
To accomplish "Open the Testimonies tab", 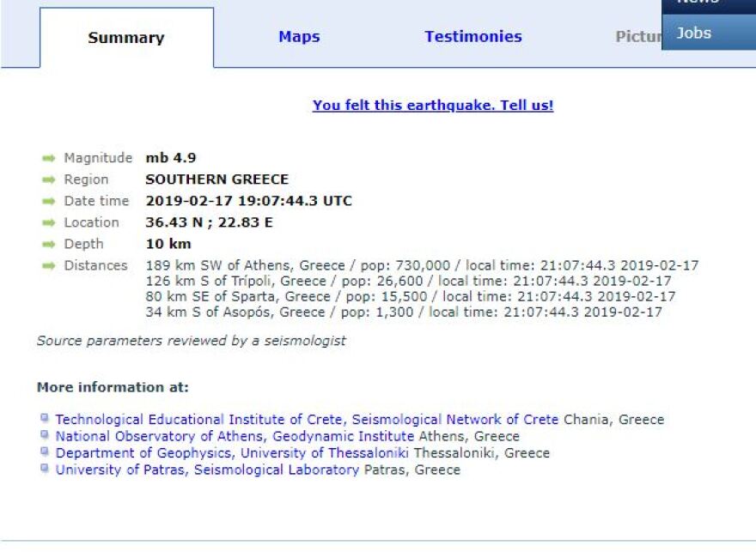I will coord(472,37).
